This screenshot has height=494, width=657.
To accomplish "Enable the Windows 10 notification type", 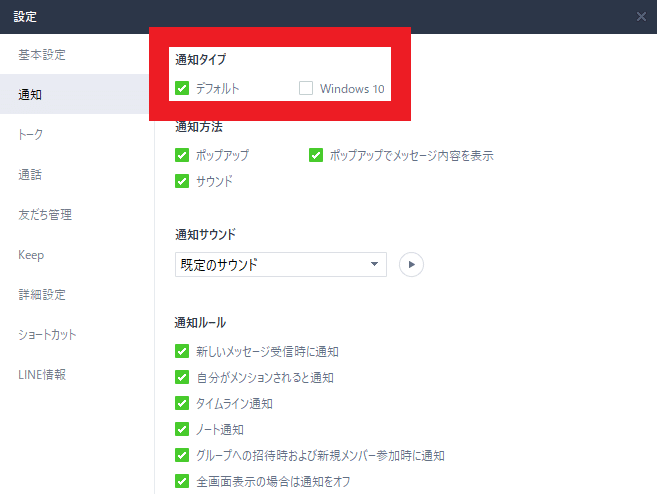I will click(x=306, y=88).
